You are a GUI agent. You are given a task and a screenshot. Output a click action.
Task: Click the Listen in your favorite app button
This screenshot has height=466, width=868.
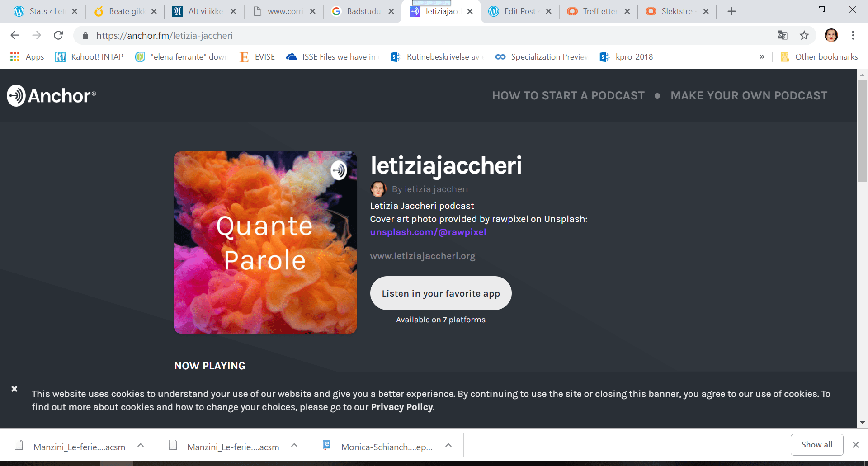coord(441,293)
